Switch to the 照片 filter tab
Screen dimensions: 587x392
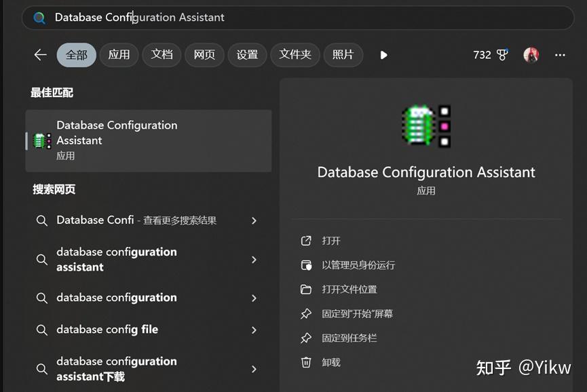[x=343, y=55]
